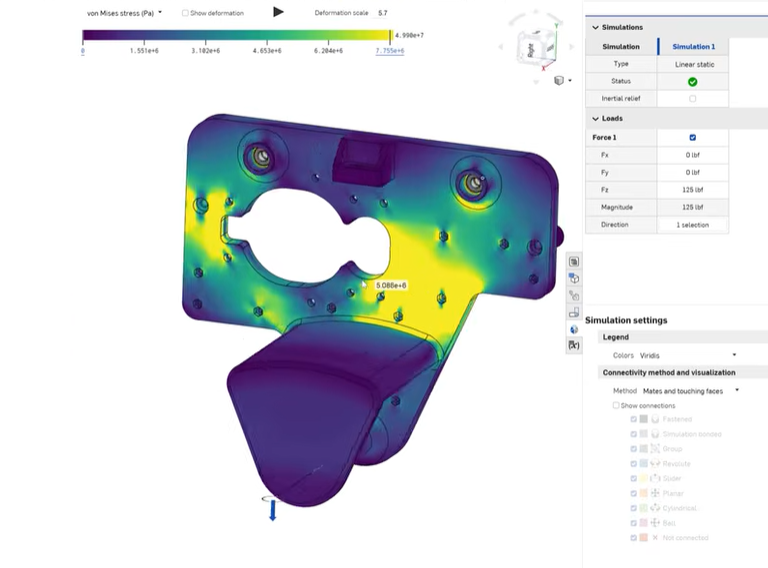
Task: Click the top icon in the right side panel strip
Action: [x=573, y=262]
